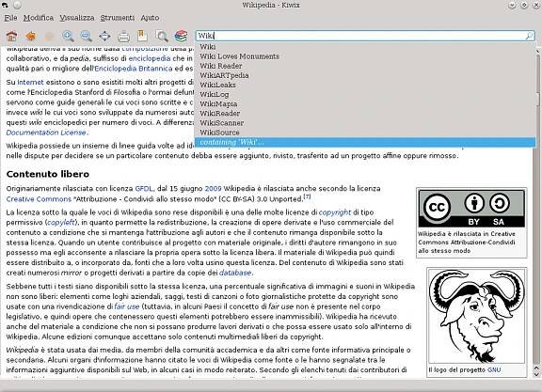The width and height of the screenshot is (542, 392).
Task: Open the Creative Commons BY-SA license image
Action: 471,209
